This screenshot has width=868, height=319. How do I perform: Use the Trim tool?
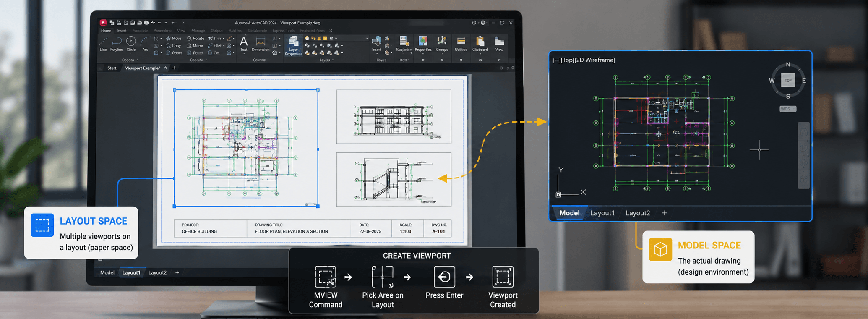click(214, 38)
